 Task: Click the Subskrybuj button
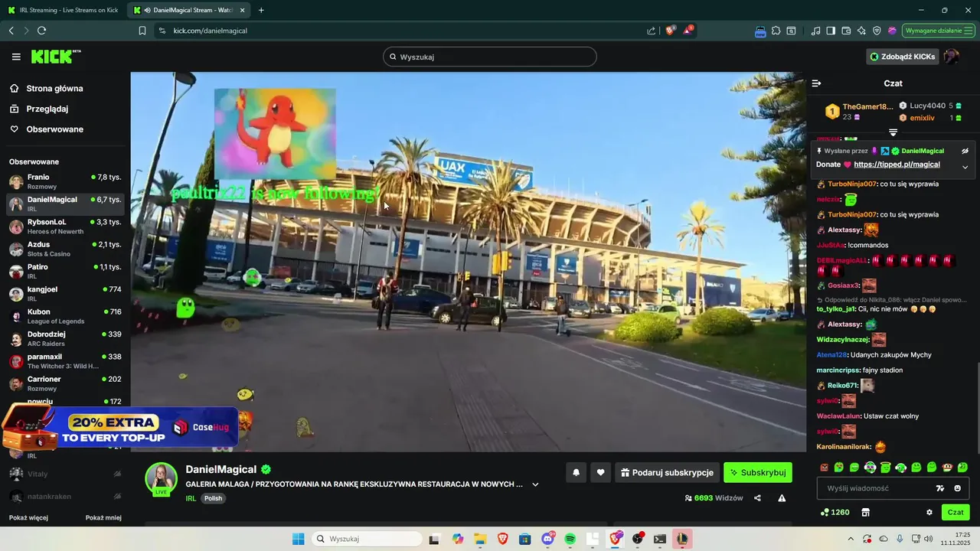tap(758, 473)
